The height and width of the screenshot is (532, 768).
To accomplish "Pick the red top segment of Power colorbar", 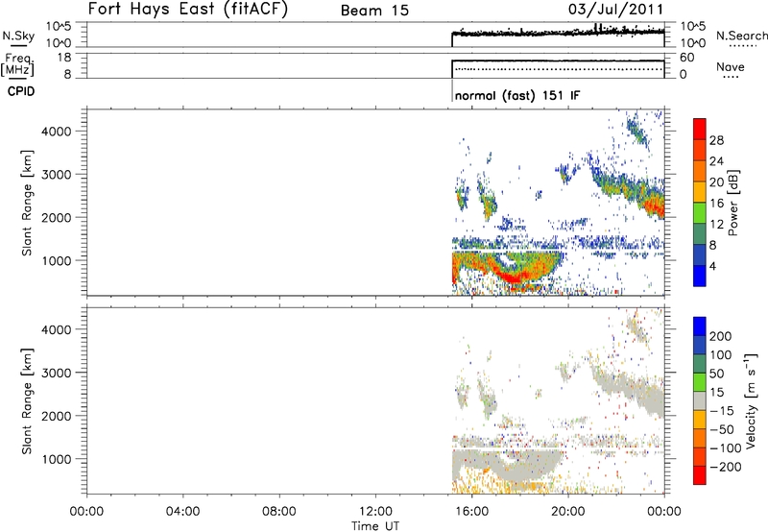I will [700, 129].
